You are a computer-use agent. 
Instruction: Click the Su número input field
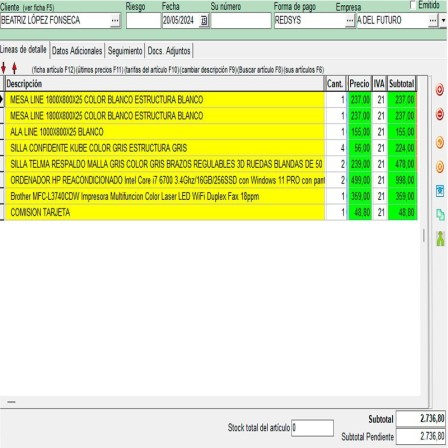[241, 21]
